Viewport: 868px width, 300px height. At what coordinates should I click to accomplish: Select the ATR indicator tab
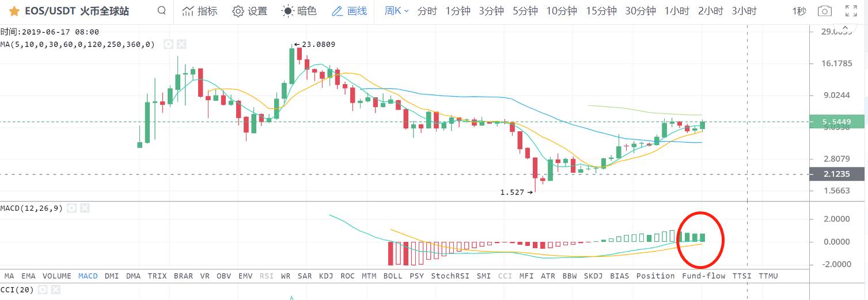tap(548, 276)
